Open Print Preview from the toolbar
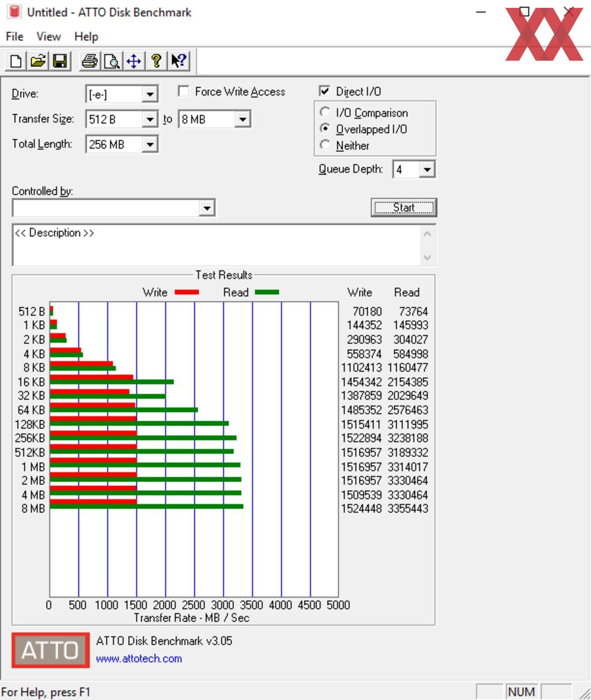 point(112,61)
